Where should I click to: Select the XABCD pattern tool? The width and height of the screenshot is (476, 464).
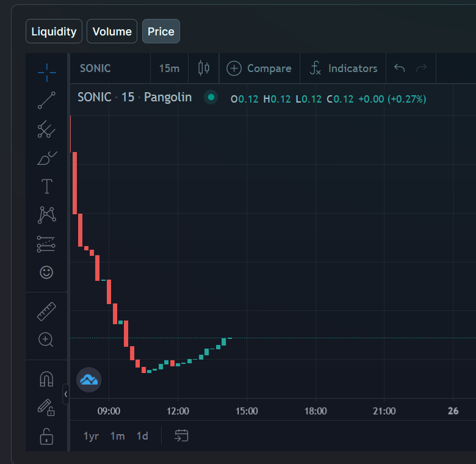coord(47,215)
